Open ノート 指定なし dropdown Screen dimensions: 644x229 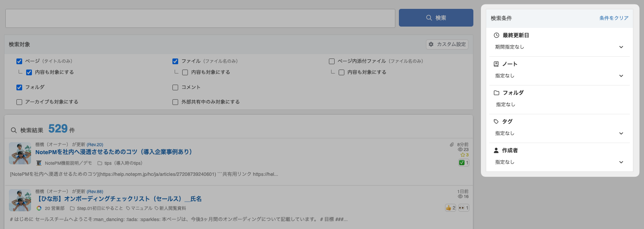559,76
